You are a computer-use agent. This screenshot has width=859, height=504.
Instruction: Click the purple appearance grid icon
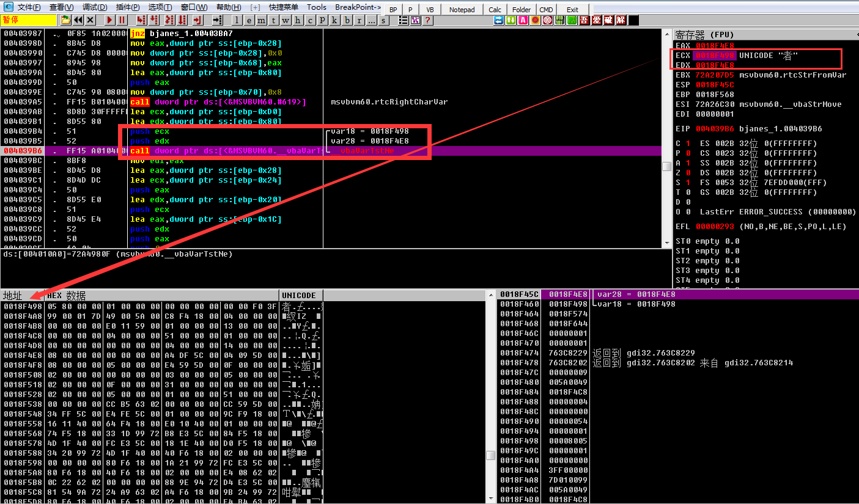pyautogui.click(x=416, y=20)
